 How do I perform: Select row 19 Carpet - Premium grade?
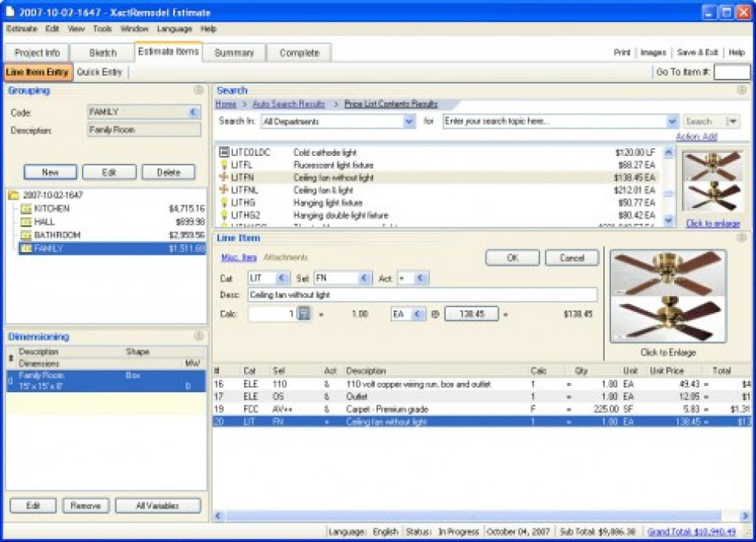pos(482,409)
